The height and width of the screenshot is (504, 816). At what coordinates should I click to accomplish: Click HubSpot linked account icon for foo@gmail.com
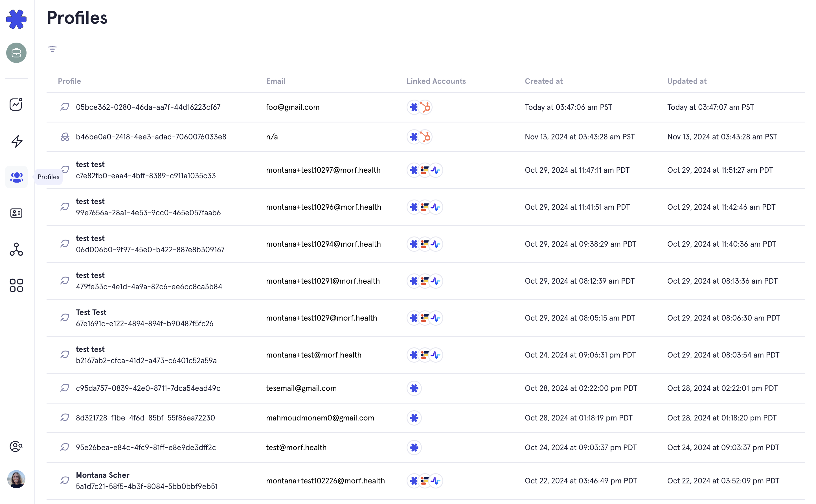425,107
